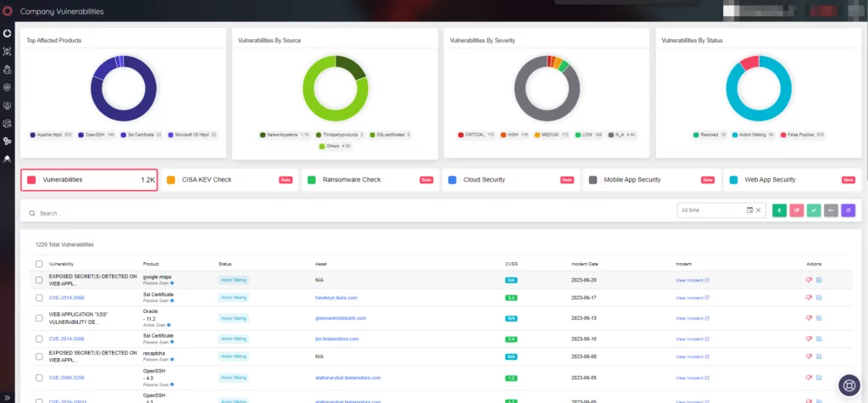This screenshot has width=868, height=403.
Task: Click the pink thumbs-down bulk action button
Action: click(x=797, y=210)
